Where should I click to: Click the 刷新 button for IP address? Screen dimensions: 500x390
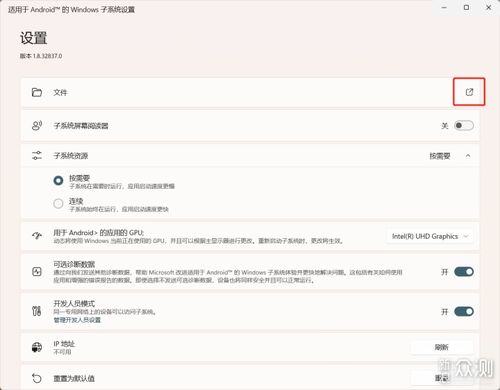click(x=442, y=347)
